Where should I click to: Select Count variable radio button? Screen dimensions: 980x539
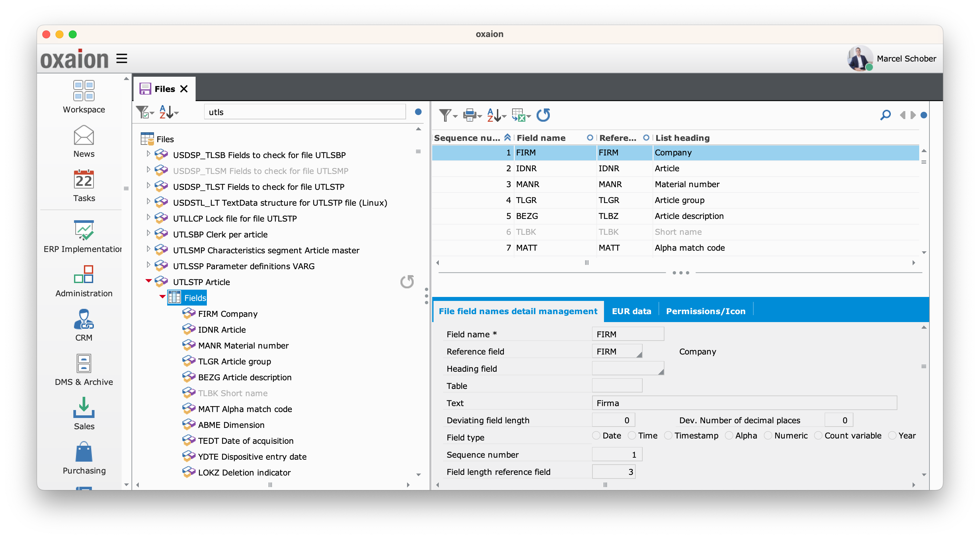818,435
